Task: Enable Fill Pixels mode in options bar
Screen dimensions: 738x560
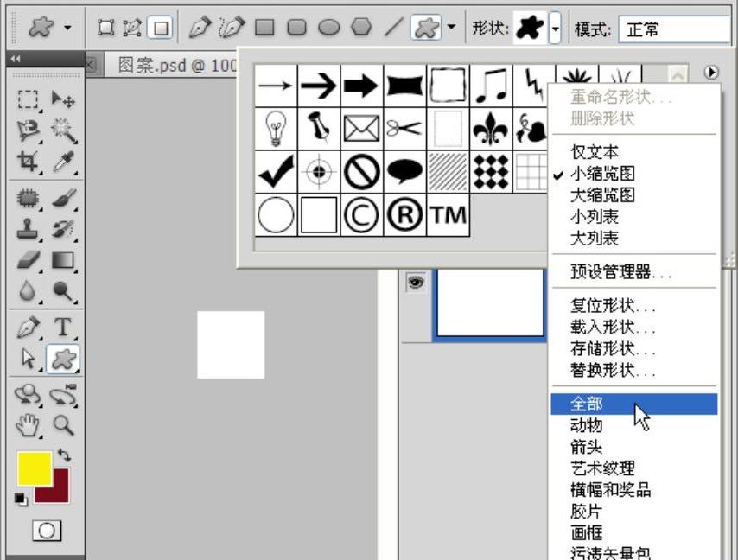Action: pos(159,29)
